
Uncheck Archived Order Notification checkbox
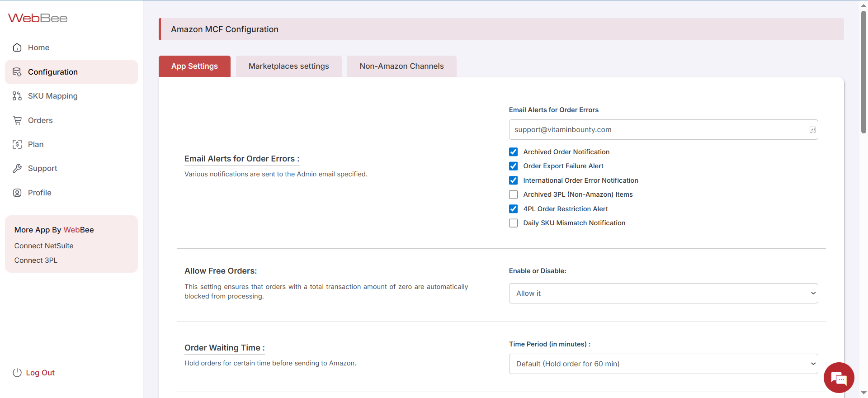pyautogui.click(x=513, y=152)
